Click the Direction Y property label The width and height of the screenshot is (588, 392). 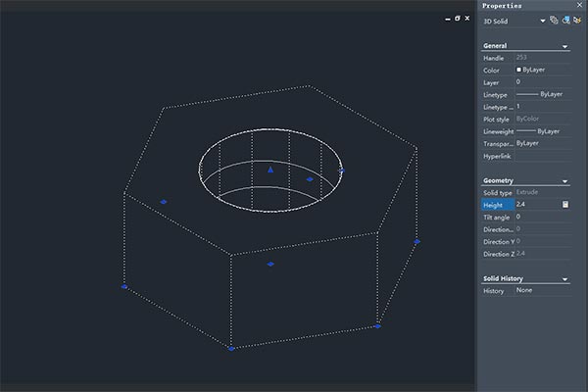tap(499, 242)
